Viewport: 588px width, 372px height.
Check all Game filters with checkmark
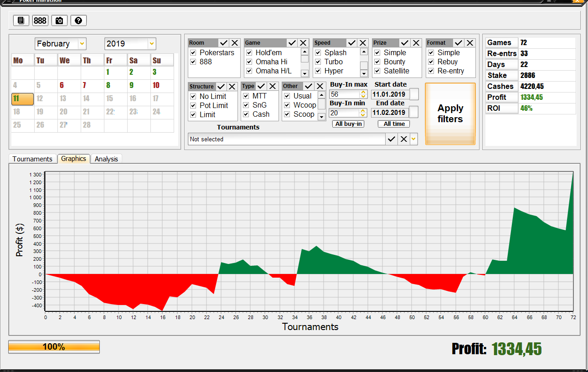coord(292,43)
